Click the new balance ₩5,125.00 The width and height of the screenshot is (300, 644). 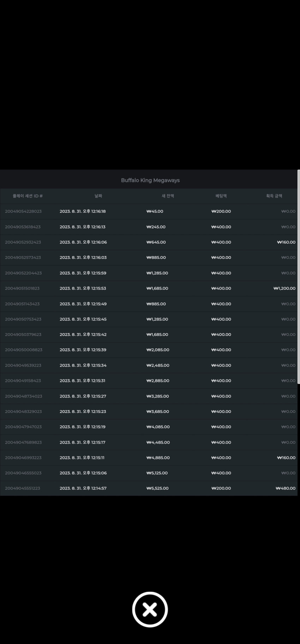tap(157, 473)
